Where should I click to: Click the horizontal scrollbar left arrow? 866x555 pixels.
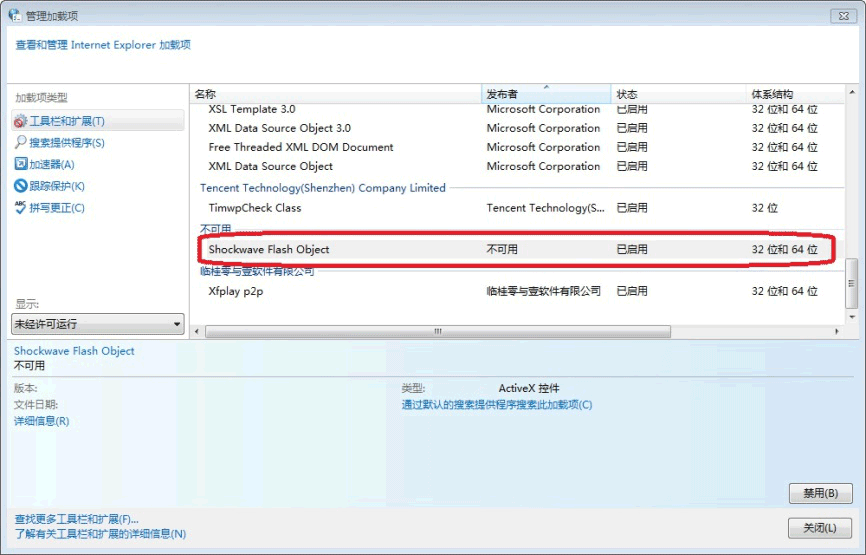197,331
